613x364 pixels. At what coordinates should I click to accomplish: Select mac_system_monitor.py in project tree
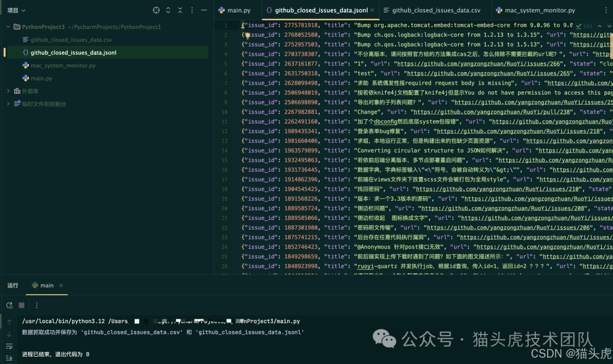pos(63,65)
